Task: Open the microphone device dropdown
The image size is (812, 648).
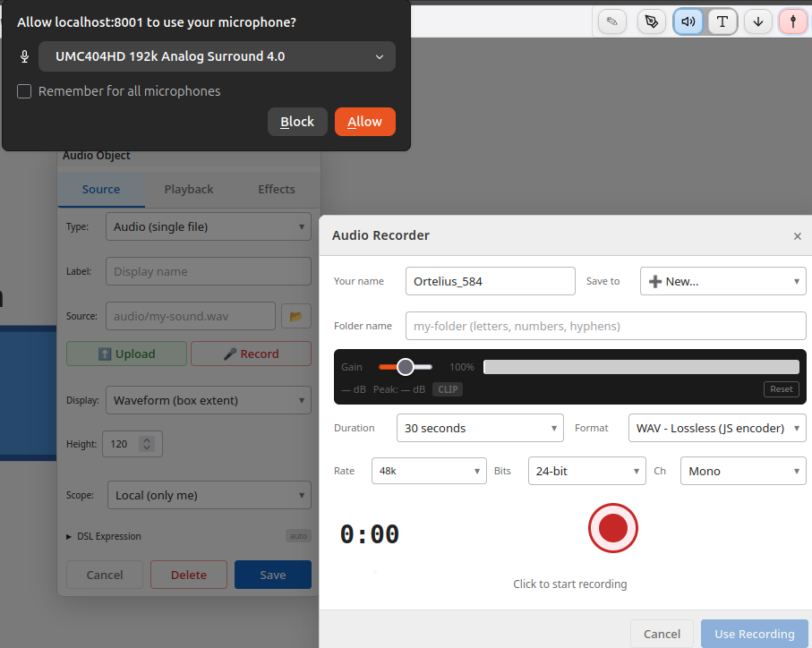Action: point(217,55)
